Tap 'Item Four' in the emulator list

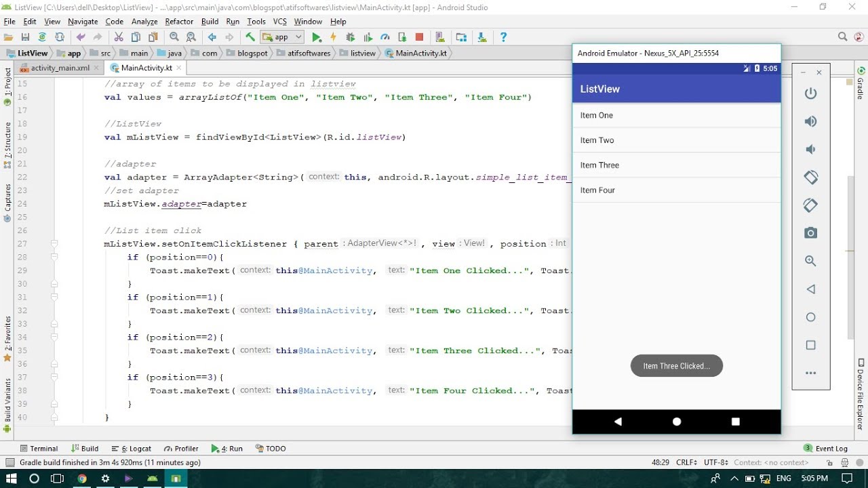pyautogui.click(x=677, y=190)
